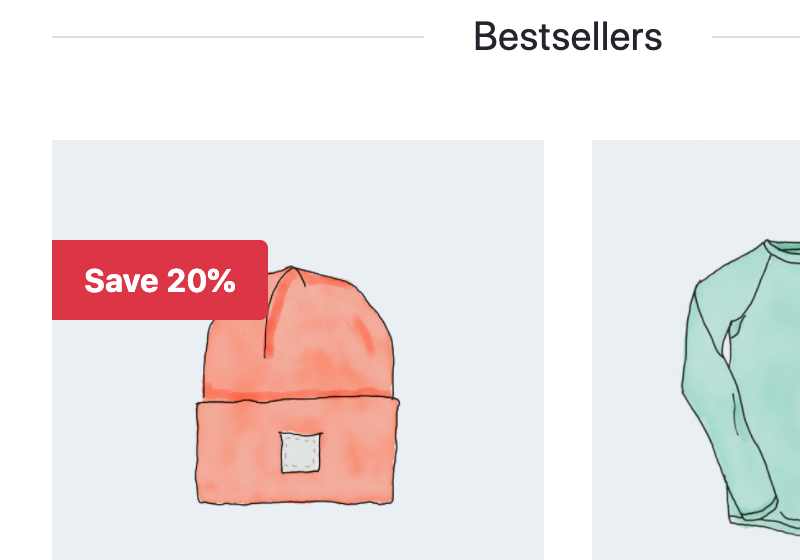Click the sweater's armpit opening
The image size is (800, 560).
727,344
